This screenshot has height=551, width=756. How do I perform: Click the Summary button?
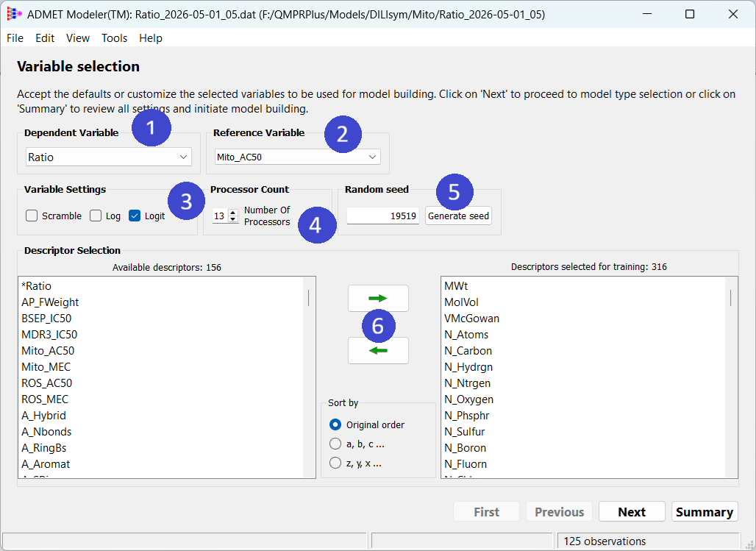coord(705,511)
